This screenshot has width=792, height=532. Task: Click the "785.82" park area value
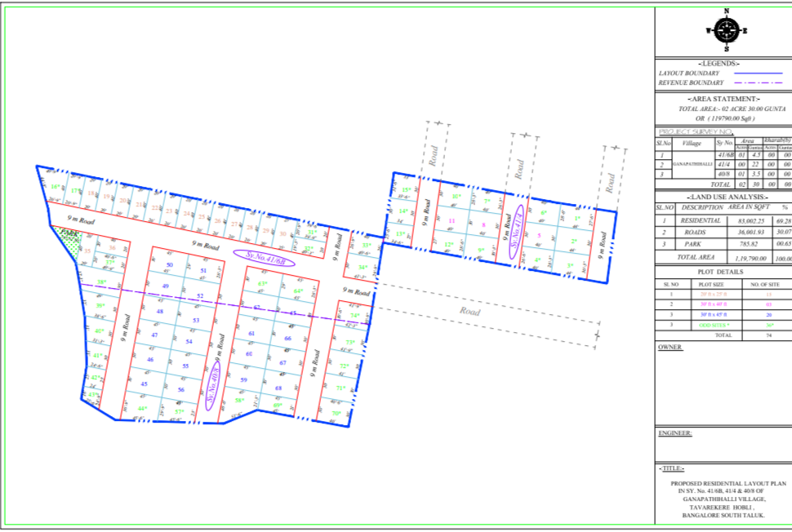pyautogui.click(x=749, y=244)
